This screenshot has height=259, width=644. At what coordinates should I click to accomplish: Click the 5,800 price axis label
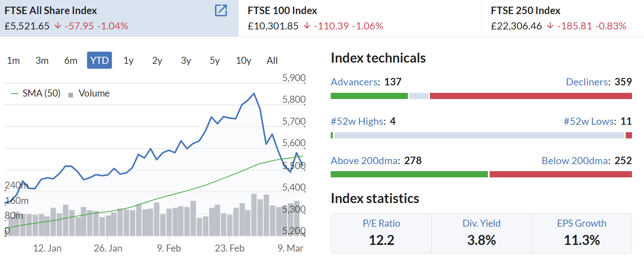click(x=293, y=99)
